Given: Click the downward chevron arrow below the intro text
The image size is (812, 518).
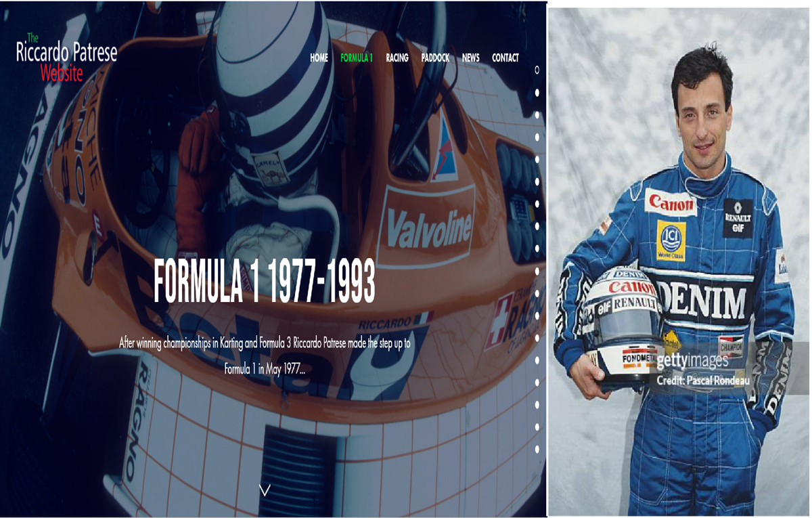Looking at the screenshot, I should (x=265, y=490).
